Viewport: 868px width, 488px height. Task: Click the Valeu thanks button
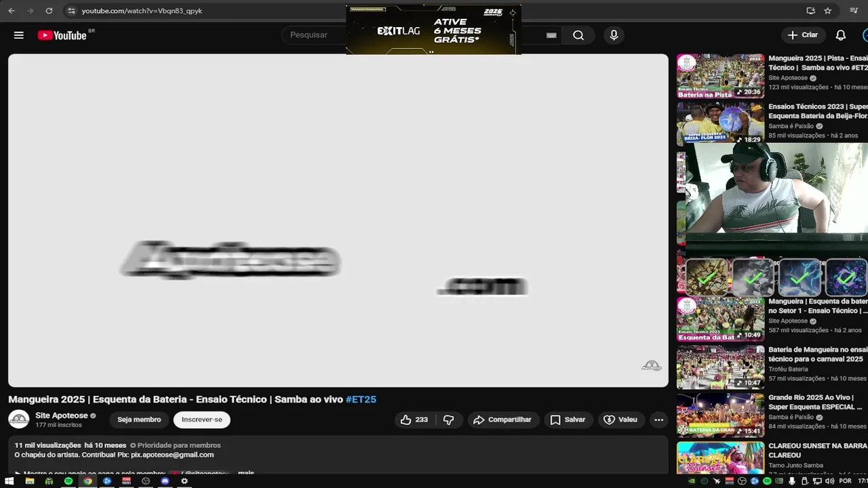pos(620,420)
